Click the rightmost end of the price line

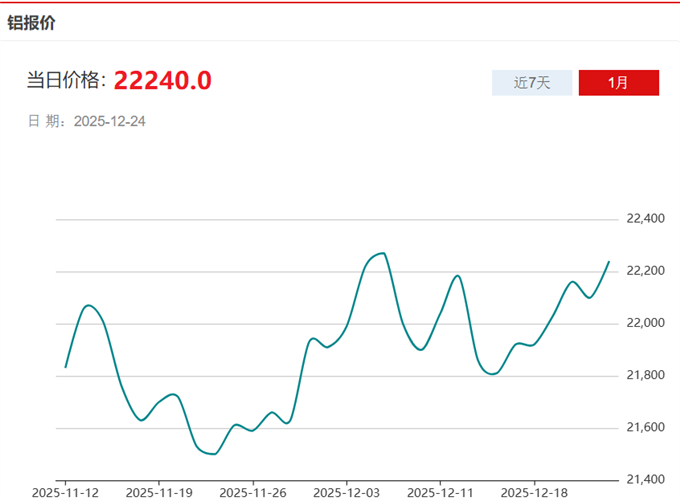coord(609,262)
